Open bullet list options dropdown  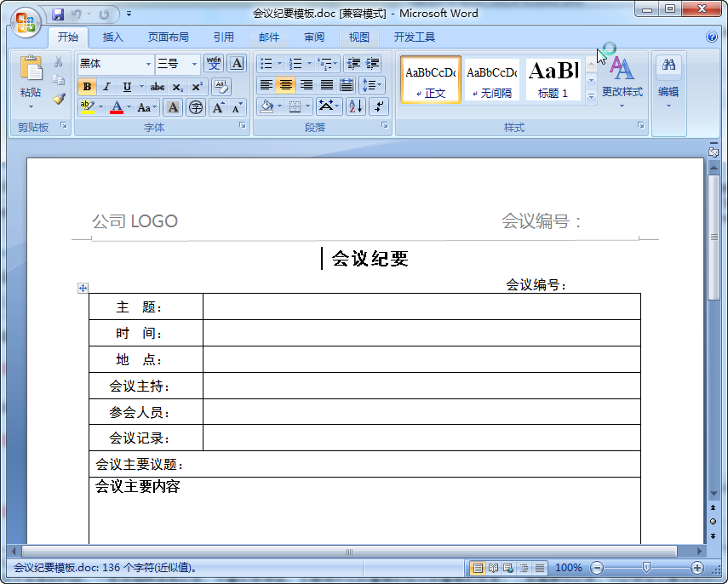[279, 63]
